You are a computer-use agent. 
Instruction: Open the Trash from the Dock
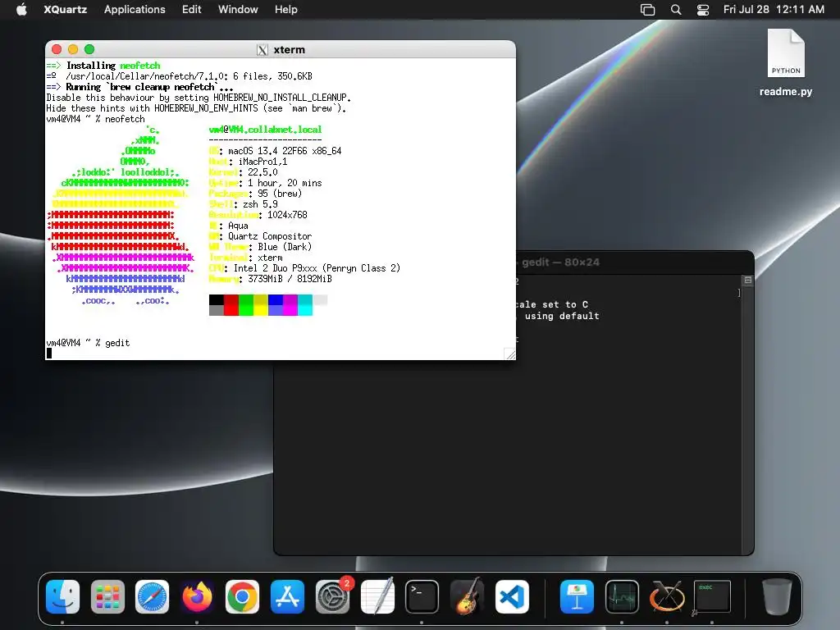point(778,596)
